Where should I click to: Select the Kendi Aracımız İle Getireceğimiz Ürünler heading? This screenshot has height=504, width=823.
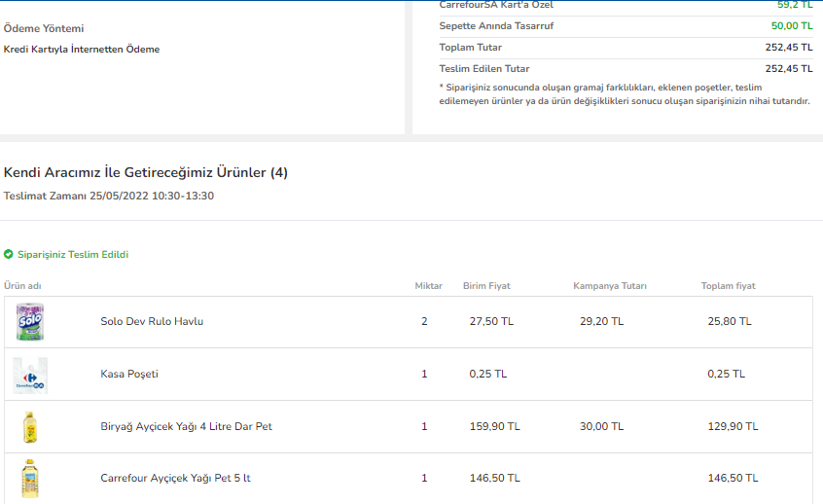[x=145, y=172]
